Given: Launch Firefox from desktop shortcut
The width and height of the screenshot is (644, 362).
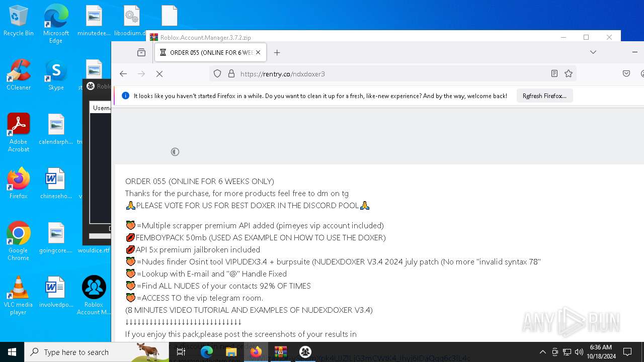Looking at the screenshot, I should coord(19,184).
